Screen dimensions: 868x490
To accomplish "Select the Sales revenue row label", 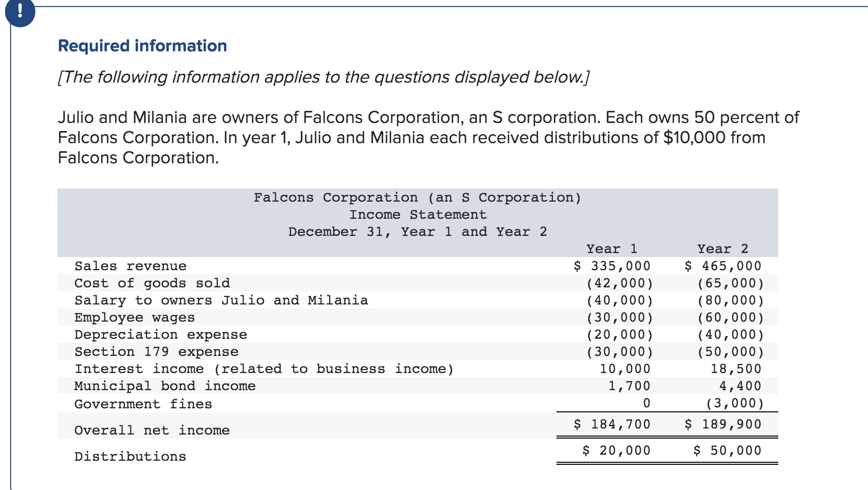I will pyautogui.click(x=131, y=266).
